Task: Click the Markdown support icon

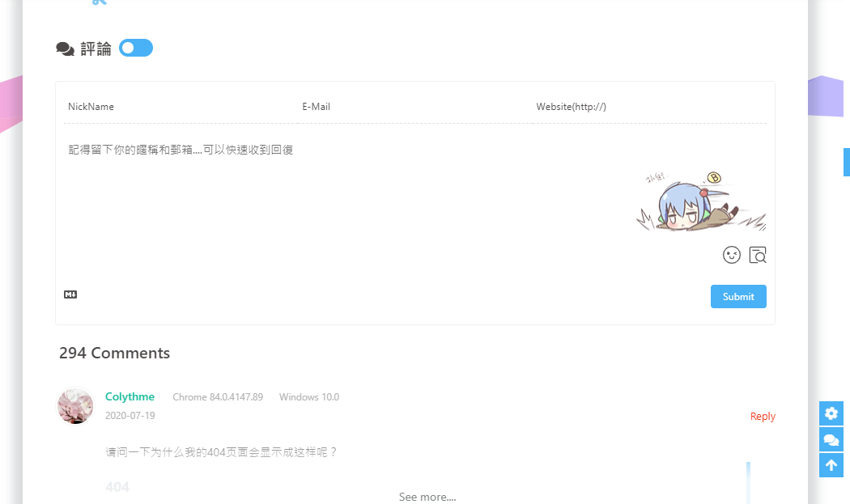Action: (70, 294)
